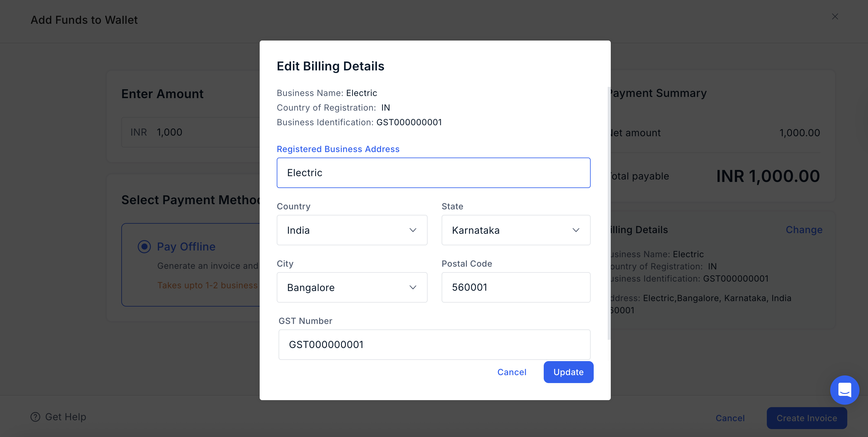Click the Change link in Billing Details

coord(804,230)
